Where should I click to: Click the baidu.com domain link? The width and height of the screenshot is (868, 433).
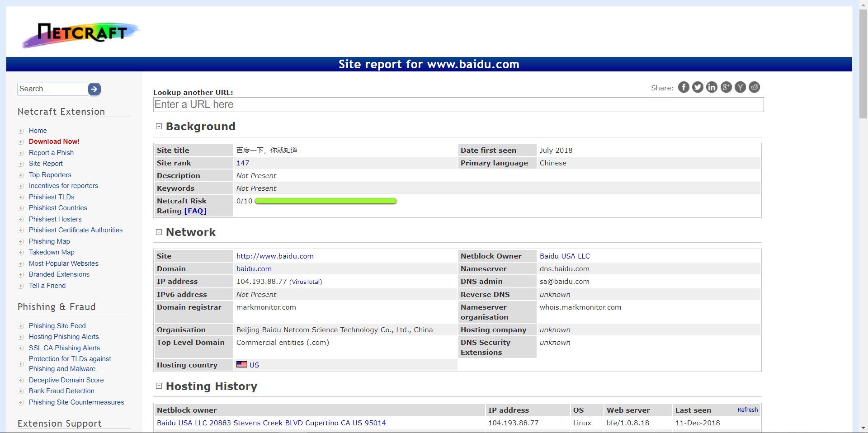[254, 269]
